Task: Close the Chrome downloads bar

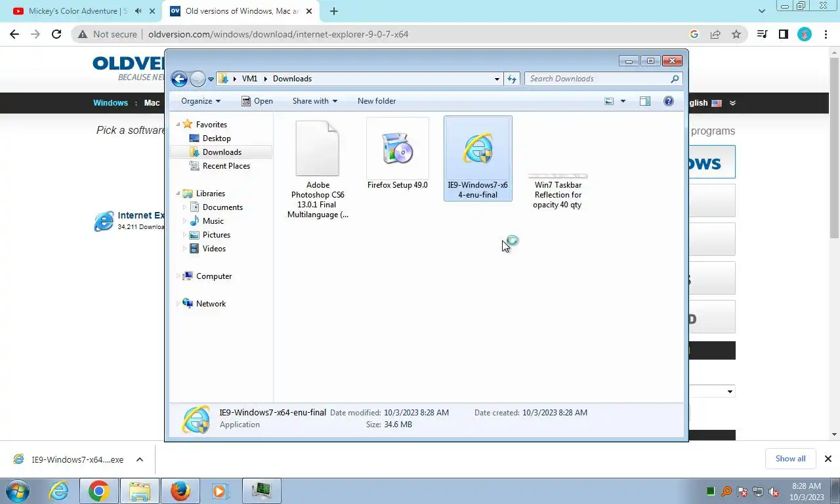Action: tap(828, 459)
